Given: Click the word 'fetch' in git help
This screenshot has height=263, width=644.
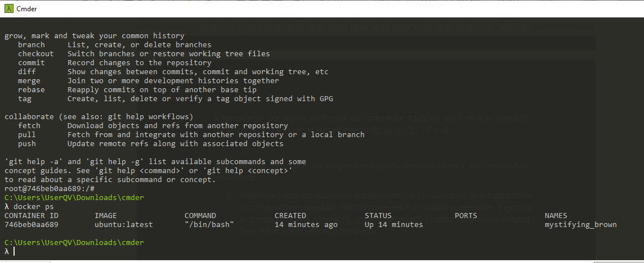Looking at the screenshot, I should pyautogui.click(x=29, y=126).
